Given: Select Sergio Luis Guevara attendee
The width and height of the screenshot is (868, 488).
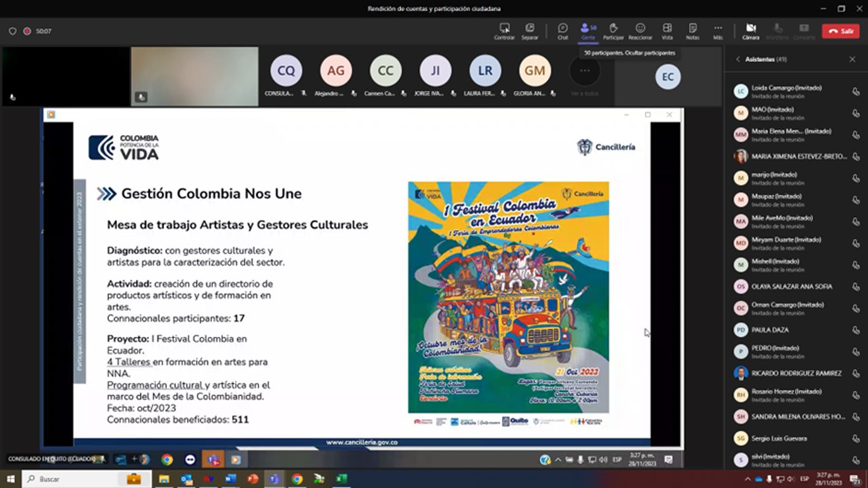Looking at the screenshot, I should click(796, 438).
